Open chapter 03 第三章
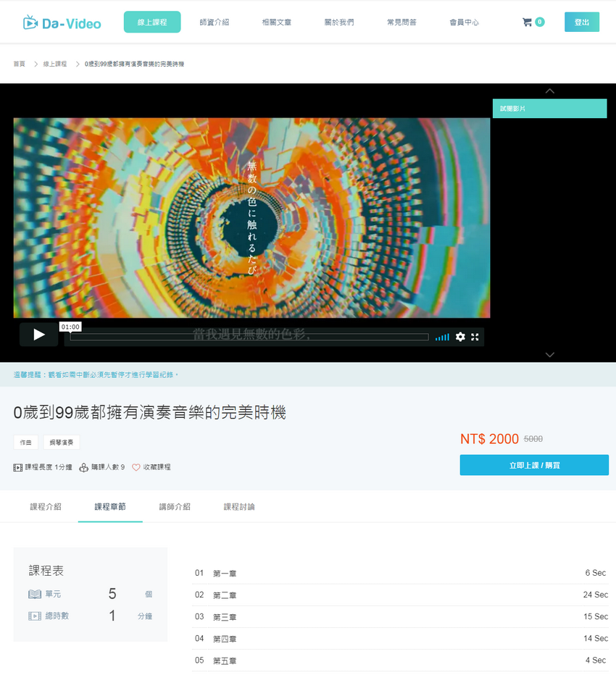 (x=400, y=617)
